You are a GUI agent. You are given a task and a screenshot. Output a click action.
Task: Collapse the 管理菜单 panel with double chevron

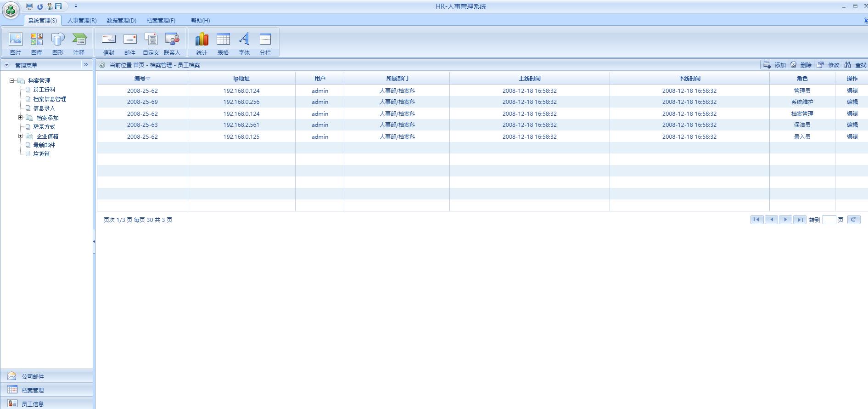pos(86,65)
